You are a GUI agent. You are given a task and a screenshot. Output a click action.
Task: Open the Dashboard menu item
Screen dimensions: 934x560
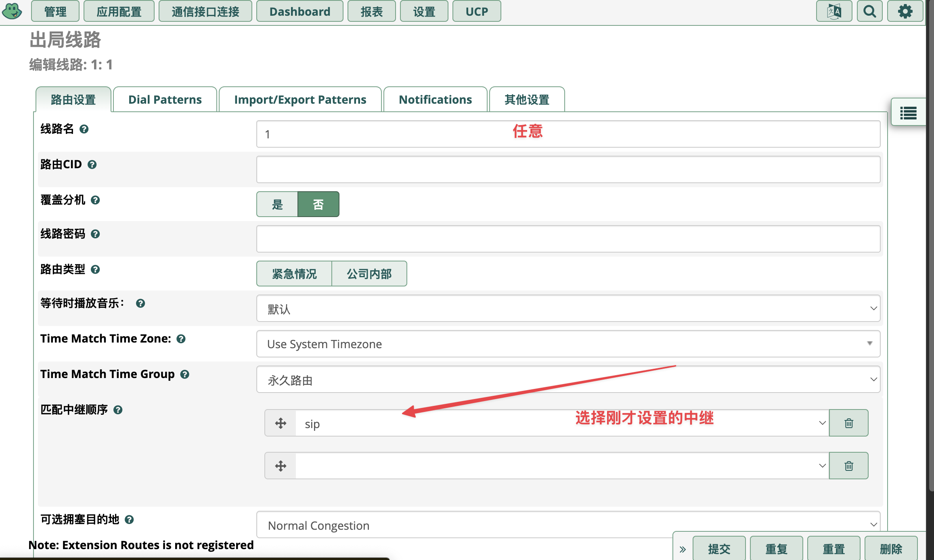pyautogui.click(x=300, y=11)
